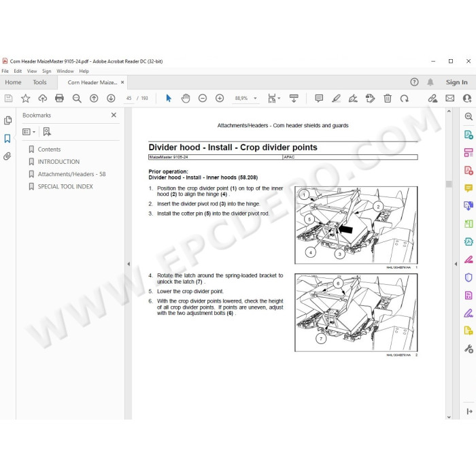Screen dimensions: 476x476
Task: Click the scroll up arrow
Action: pyautogui.click(x=449, y=112)
